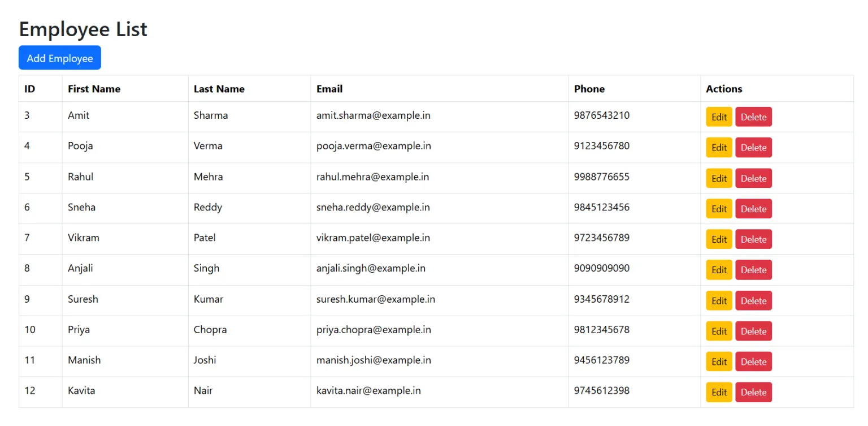Edit Suresh Kumar's record
The width and height of the screenshot is (868, 426).
718,300
